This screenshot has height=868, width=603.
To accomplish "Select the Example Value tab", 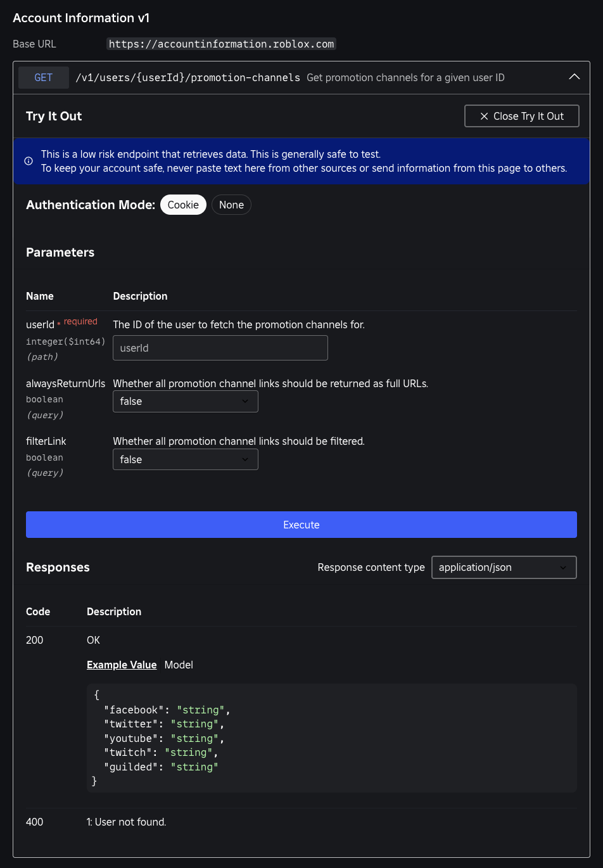I will [122, 665].
